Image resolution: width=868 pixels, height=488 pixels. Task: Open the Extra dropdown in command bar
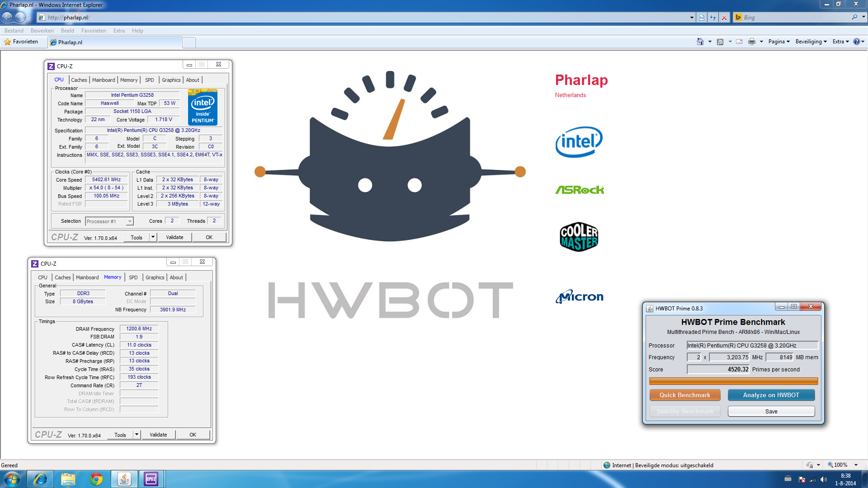pos(841,42)
